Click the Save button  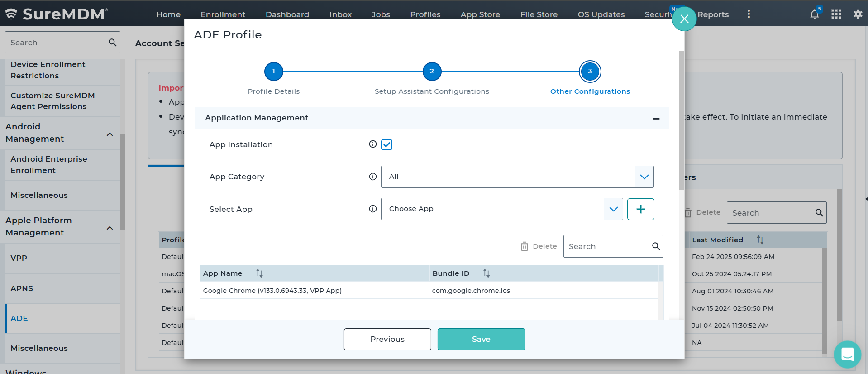pos(481,339)
